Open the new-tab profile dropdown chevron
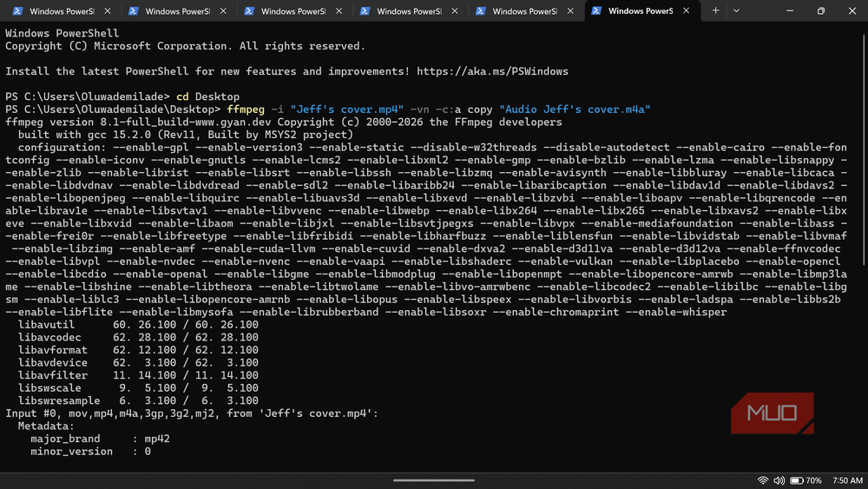The image size is (868, 489). [x=736, y=10]
